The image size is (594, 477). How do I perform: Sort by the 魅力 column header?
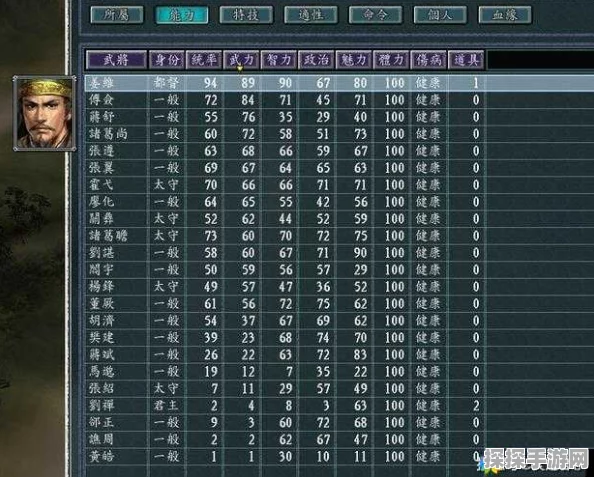[353, 60]
